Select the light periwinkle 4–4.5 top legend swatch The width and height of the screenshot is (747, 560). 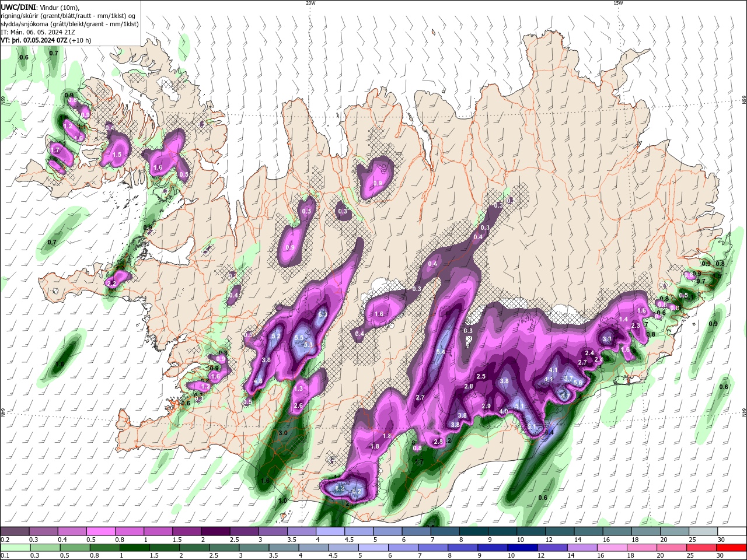click(330, 531)
